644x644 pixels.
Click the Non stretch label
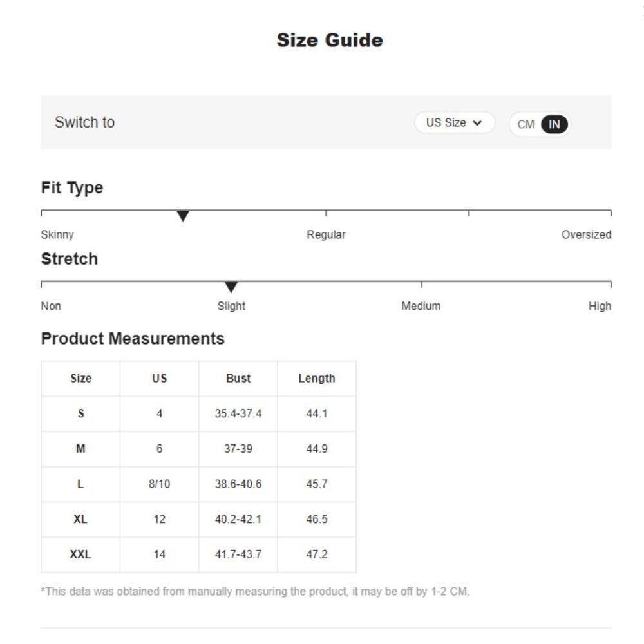[x=51, y=306]
